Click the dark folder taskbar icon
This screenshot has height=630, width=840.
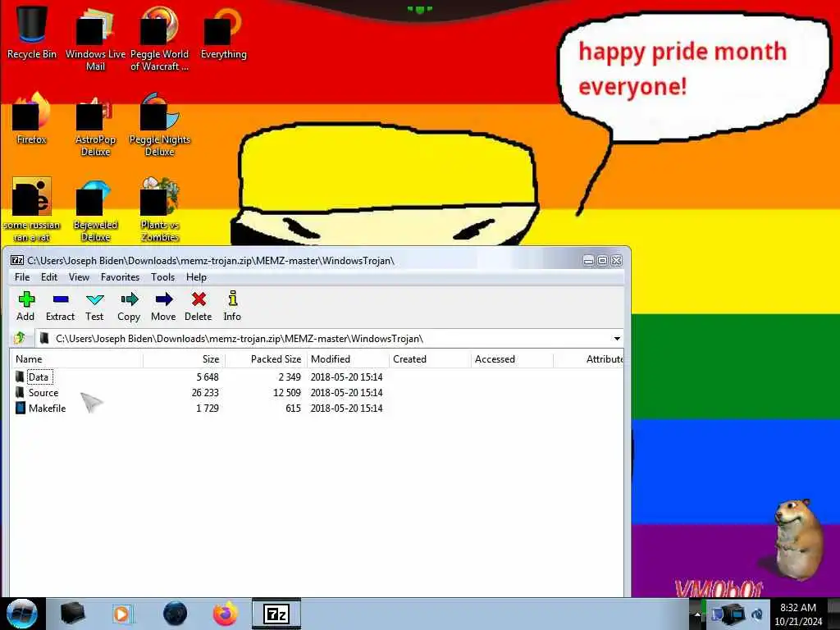(x=72, y=614)
